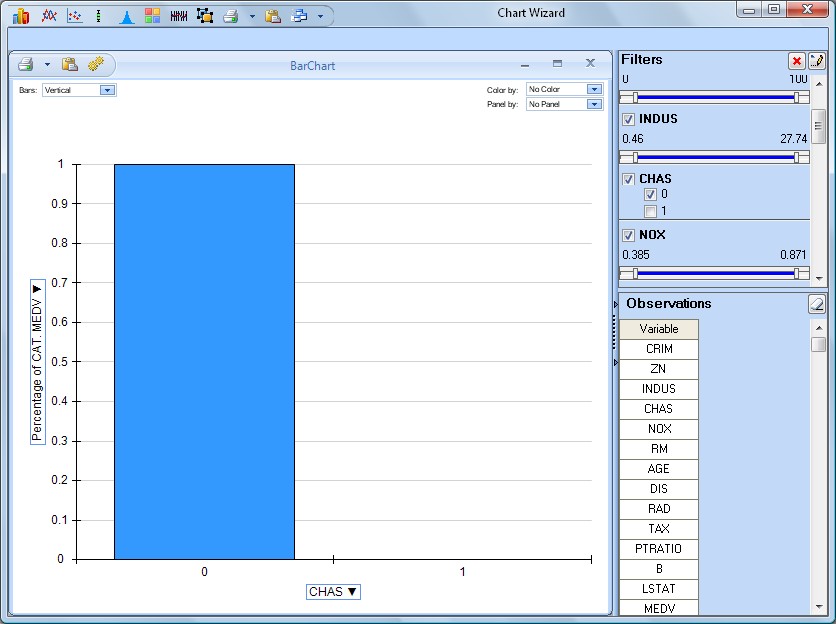Select the Bar Chart tool
This screenshot has height=624, width=836.
20,15
